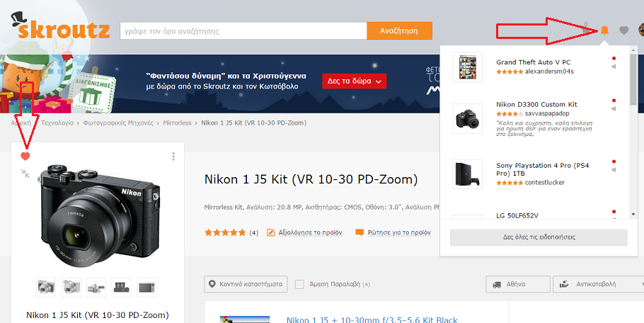Viewport: 644px width, 323px height.
Task: Click the large Nikon 1 J5 Kit product heading
Action: 311,180
